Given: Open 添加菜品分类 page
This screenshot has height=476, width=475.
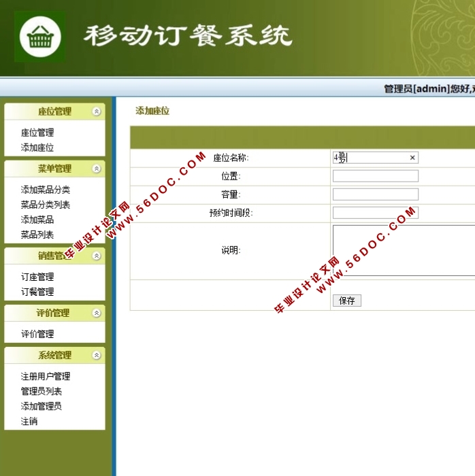Looking at the screenshot, I should pyautogui.click(x=46, y=190).
